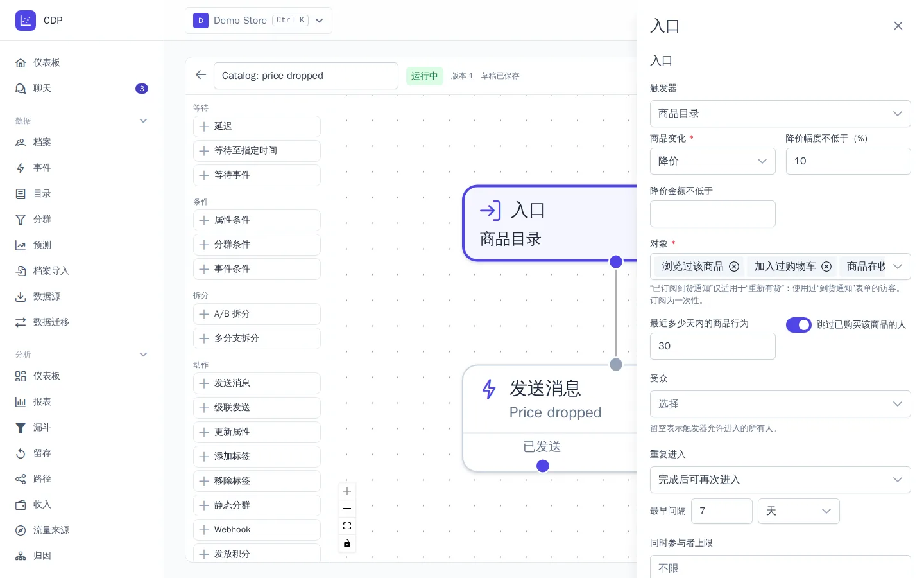The width and height of the screenshot is (924, 578).
Task: Remove the 浏览过该商品 tag
Action: tap(734, 267)
